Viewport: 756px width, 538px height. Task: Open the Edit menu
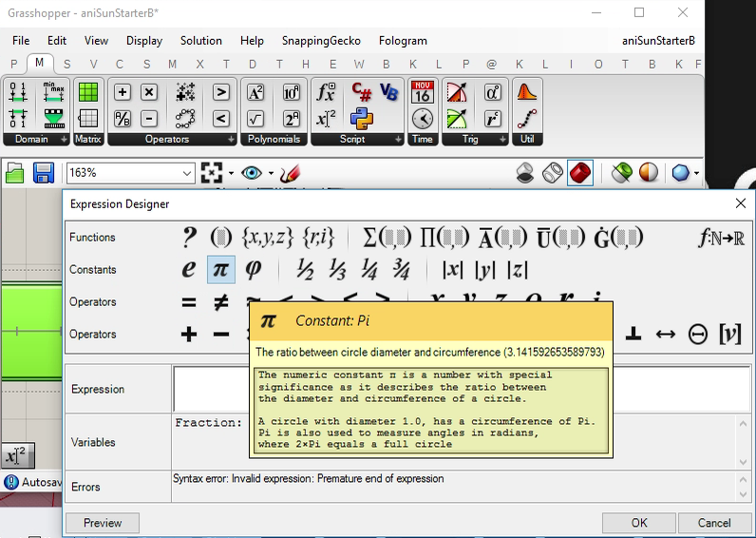(57, 41)
